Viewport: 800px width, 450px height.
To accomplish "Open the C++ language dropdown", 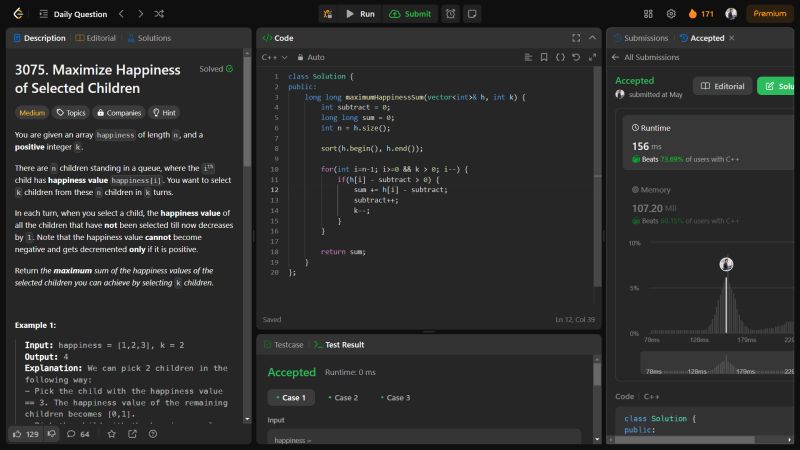I will click(x=274, y=57).
